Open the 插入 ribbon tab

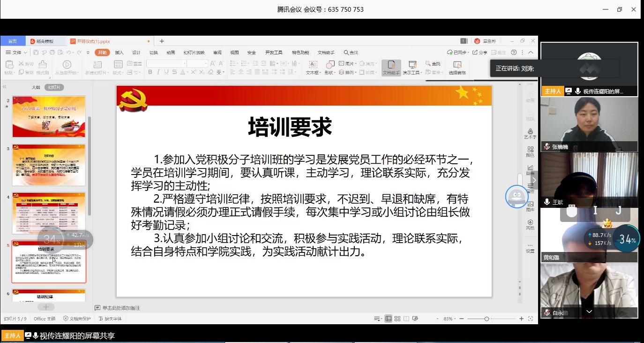[x=119, y=53]
